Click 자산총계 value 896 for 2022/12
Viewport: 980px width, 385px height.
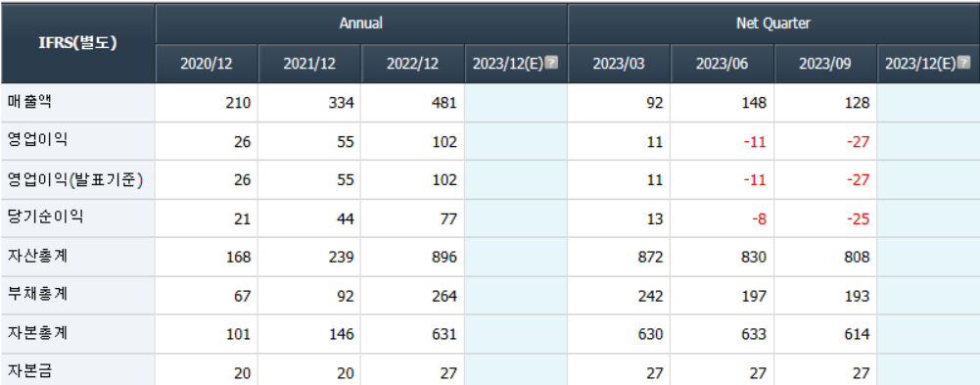click(x=445, y=258)
